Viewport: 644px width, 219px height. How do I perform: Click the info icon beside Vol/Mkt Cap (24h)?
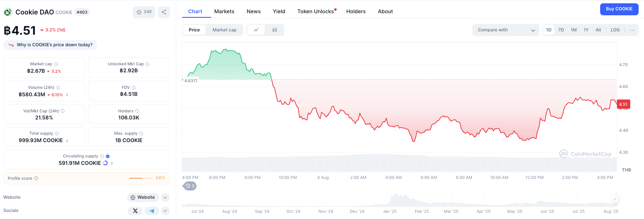[x=63, y=111]
